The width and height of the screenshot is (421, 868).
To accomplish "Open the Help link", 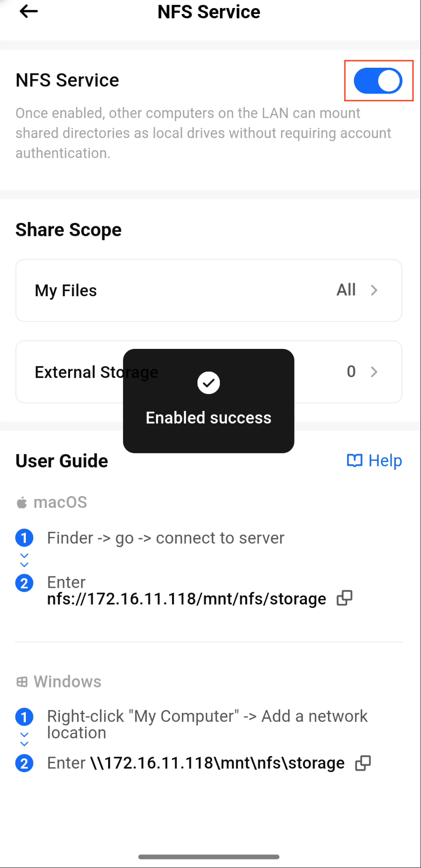I will (x=385, y=461).
